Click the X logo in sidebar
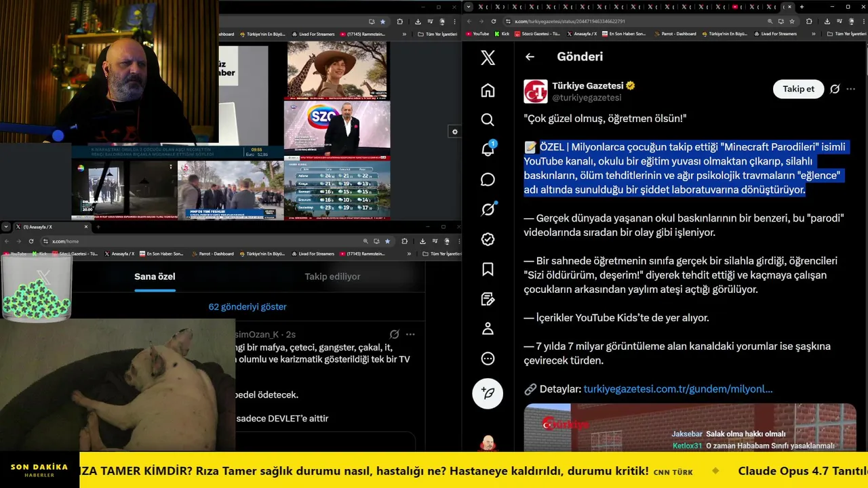The image size is (868, 488). (488, 58)
